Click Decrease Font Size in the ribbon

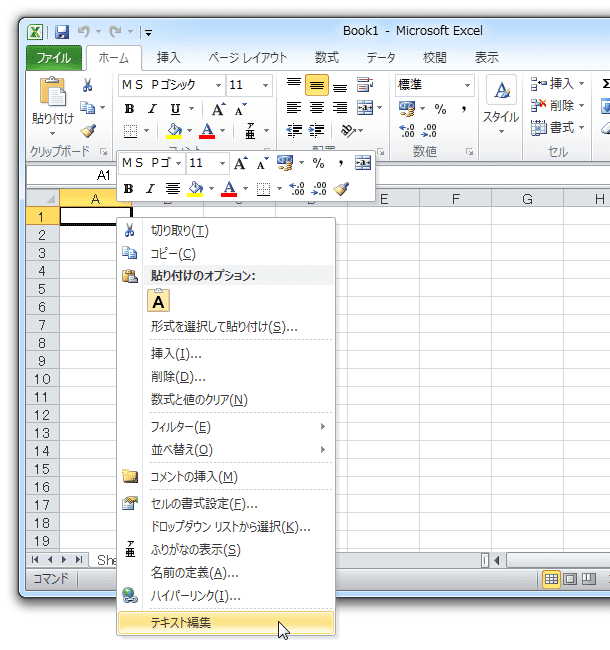pos(240,109)
